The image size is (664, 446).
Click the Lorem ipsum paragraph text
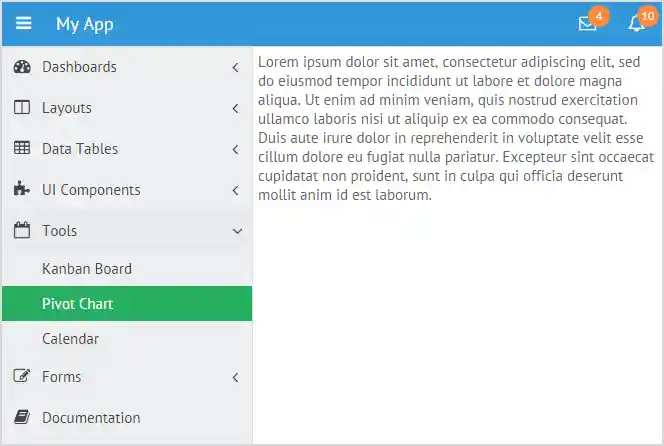[455, 127]
